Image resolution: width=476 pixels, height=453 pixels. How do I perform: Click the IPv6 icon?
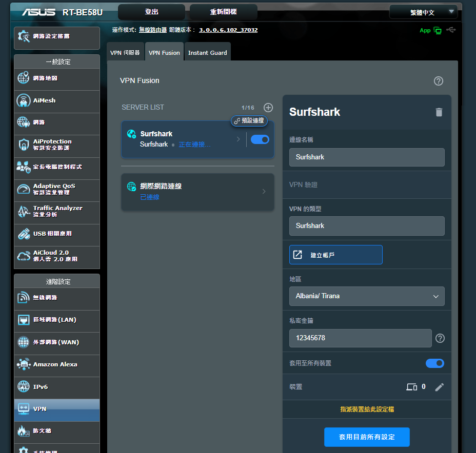[x=24, y=386]
